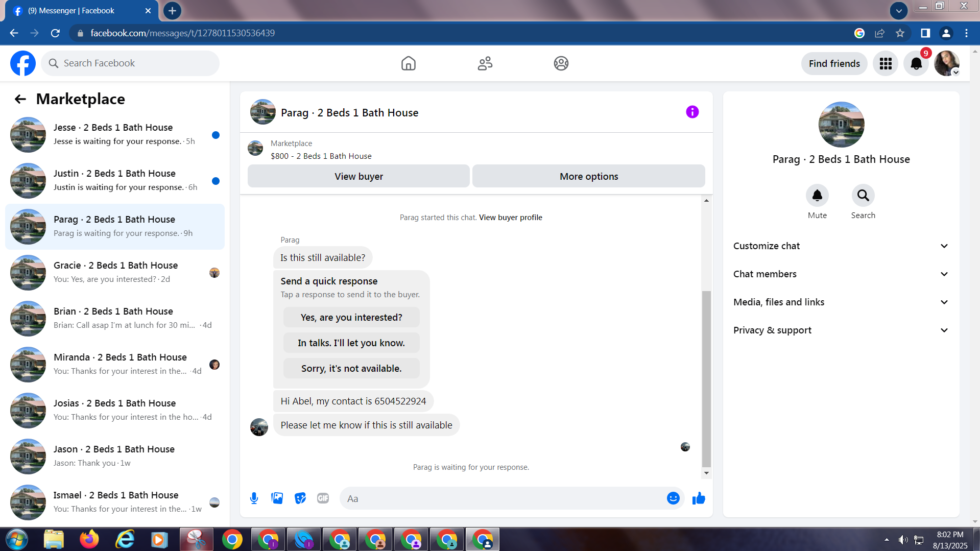The height and width of the screenshot is (551, 980).
Task: Open tab search dropdown arrow in Chrome
Action: tap(898, 10)
